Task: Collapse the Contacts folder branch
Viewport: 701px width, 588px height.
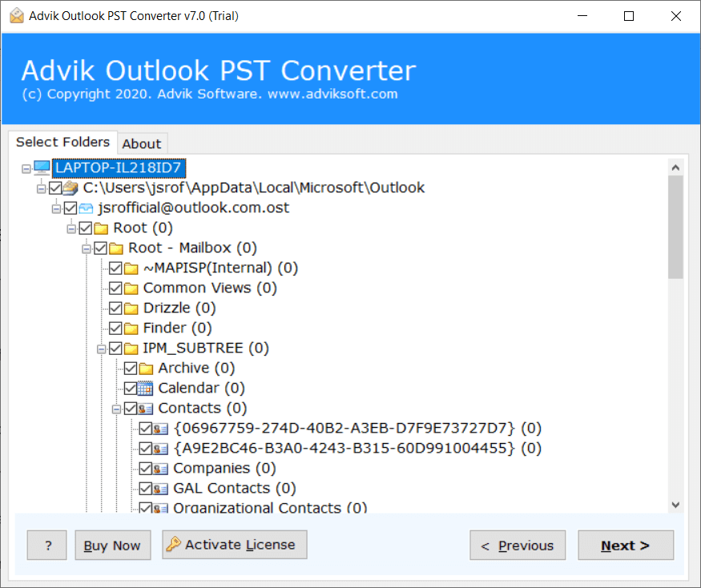Action: [115, 408]
